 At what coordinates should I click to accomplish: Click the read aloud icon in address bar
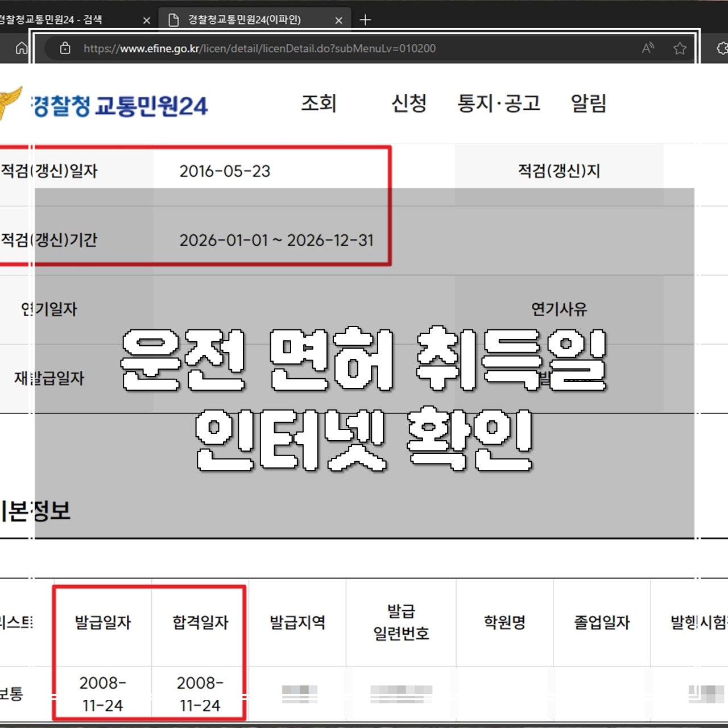tap(648, 48)
